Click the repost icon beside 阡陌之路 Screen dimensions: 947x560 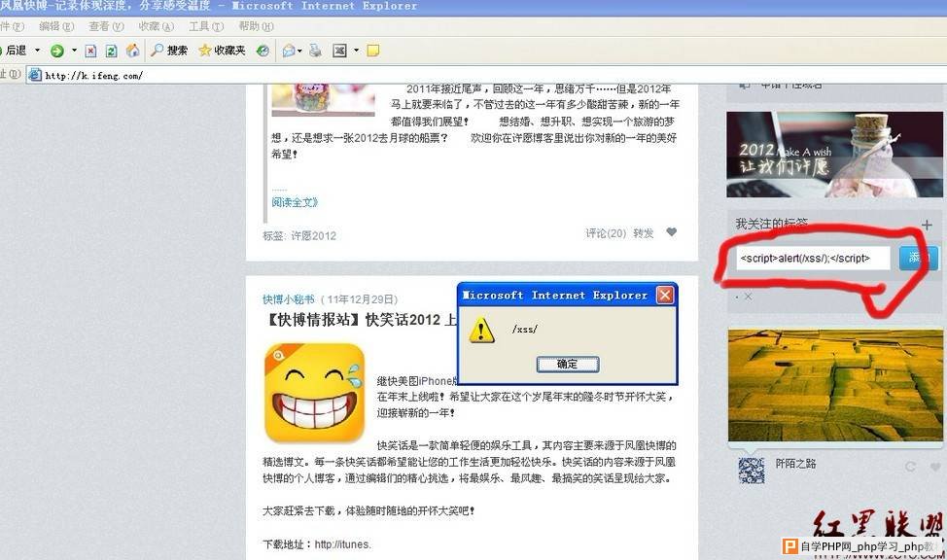[910, 467]
